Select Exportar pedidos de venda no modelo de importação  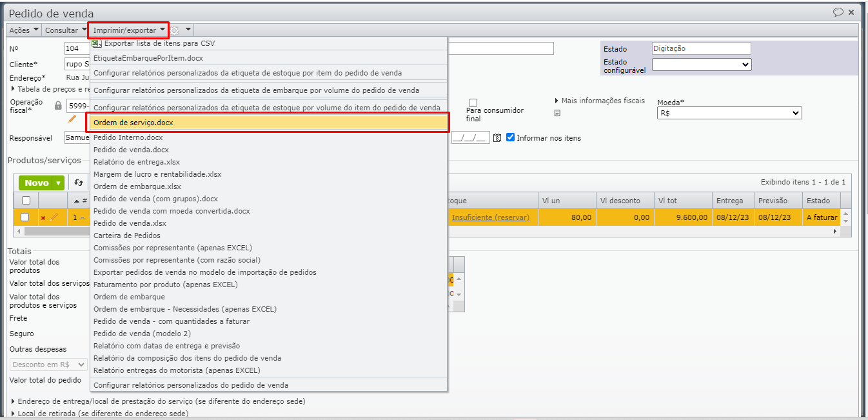268,272
